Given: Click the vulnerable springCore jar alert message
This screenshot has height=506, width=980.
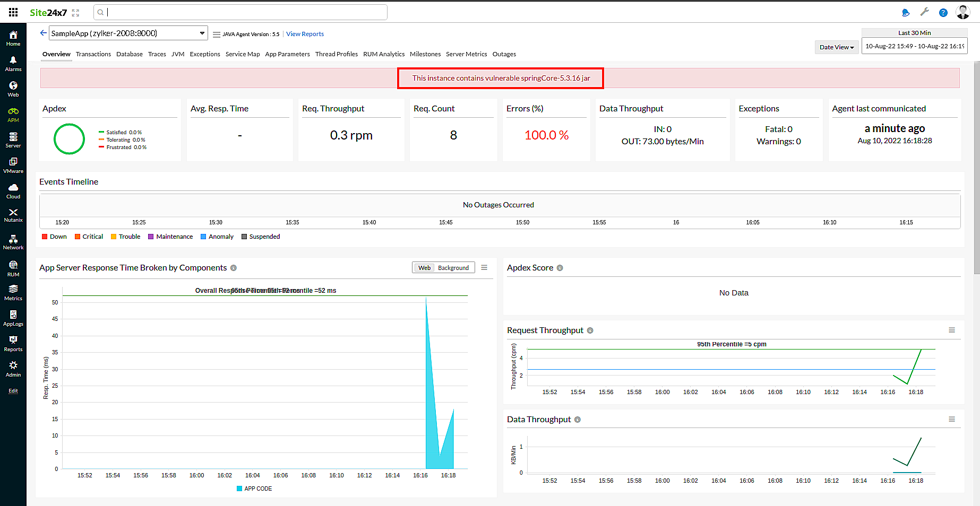Looking at the screenshot, I should tap(501, 78).
